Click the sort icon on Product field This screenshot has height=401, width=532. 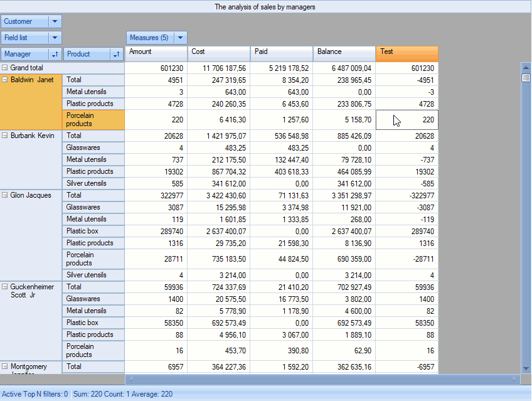pyautogui.click(x=116, y=55)
